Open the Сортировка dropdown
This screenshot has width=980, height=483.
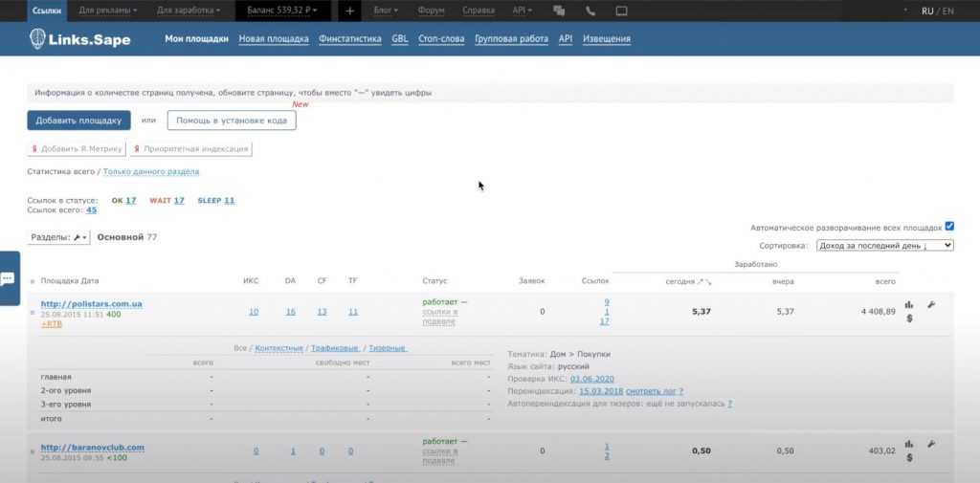[883, 246]
